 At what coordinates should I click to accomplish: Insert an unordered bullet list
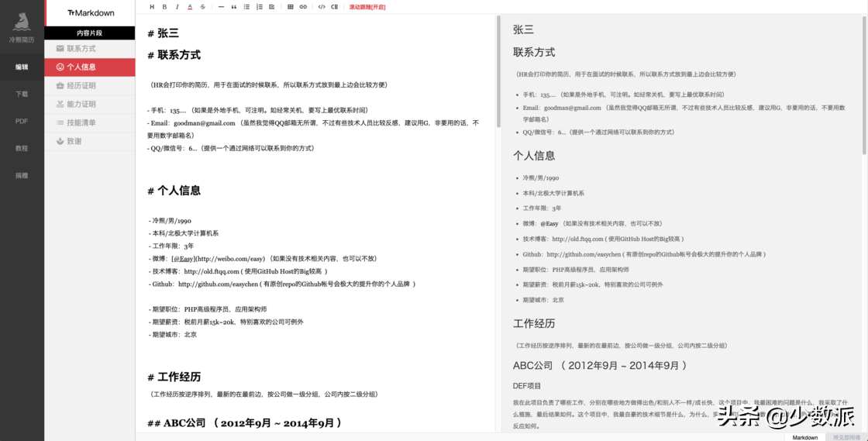click(x=247, y=7)
